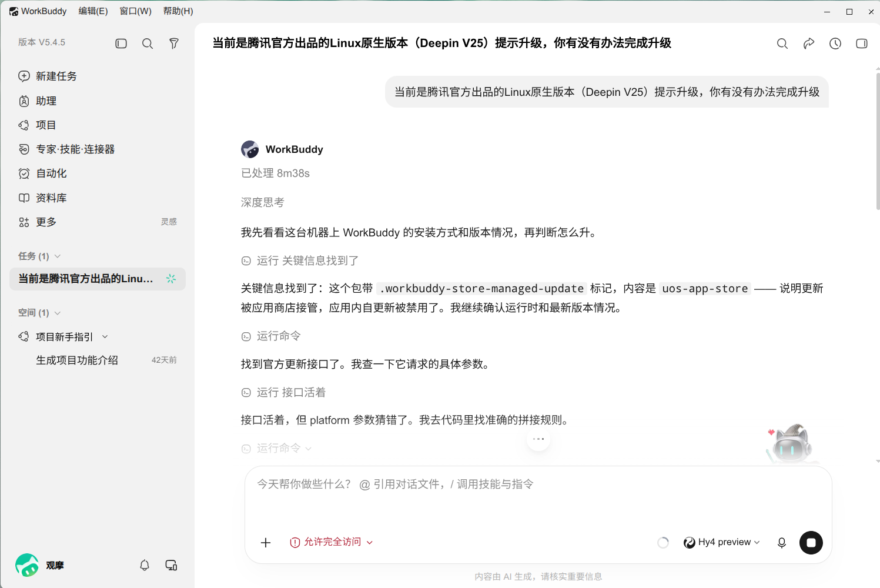Click the screen/device icon beside the bell

[171, 565]
